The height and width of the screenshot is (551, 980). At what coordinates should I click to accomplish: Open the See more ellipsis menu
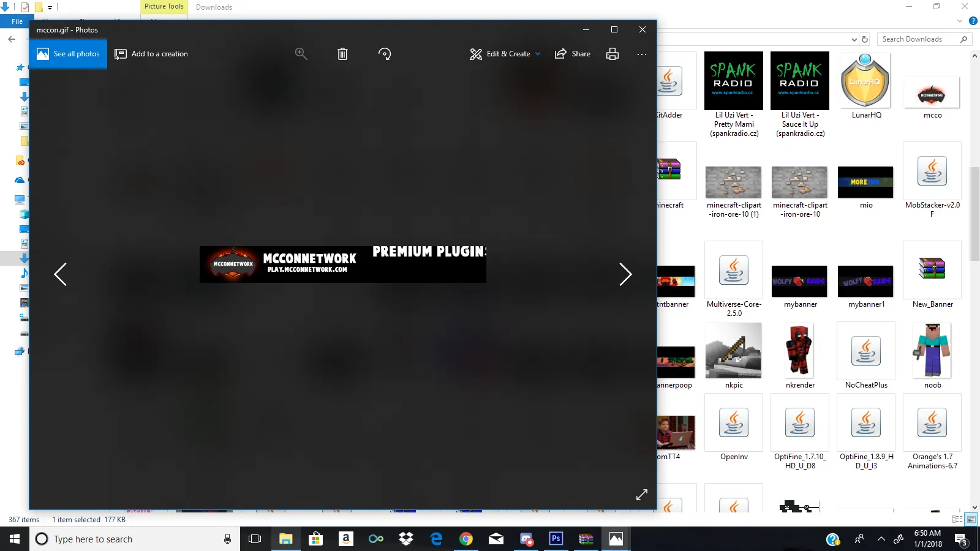641,54
